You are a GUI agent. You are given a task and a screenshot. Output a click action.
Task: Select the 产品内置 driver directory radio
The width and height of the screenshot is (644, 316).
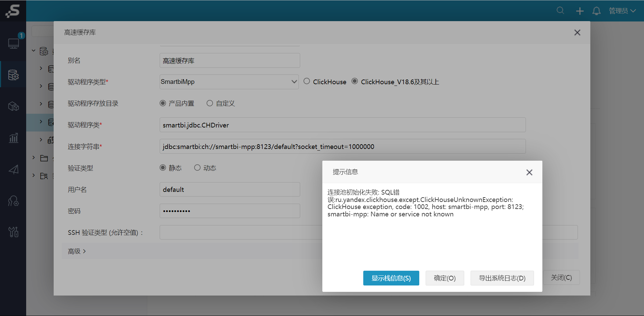[163, 103]
